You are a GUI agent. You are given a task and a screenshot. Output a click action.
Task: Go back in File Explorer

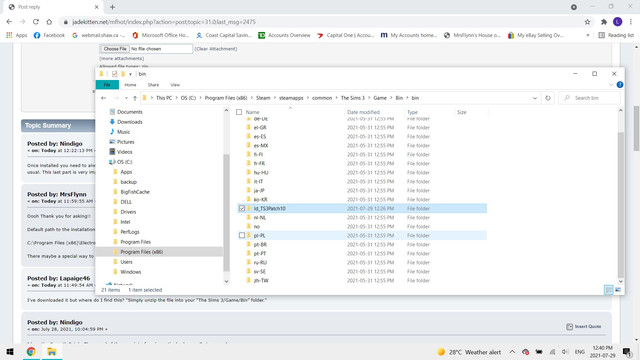click(x=104, y=98)
